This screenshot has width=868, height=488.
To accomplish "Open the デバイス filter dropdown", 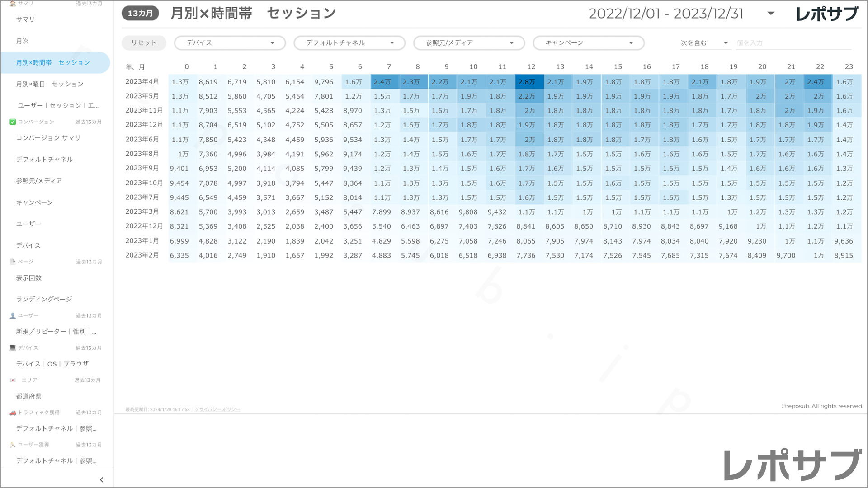I will (230, 43).
